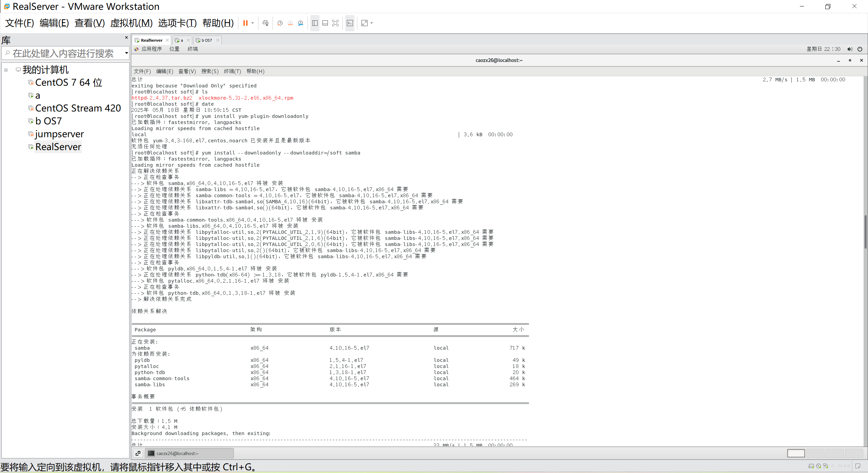Open the power options dropdown arrow beside Pause
This screenshot has height=473, width=868.
(x=253, y=23)
